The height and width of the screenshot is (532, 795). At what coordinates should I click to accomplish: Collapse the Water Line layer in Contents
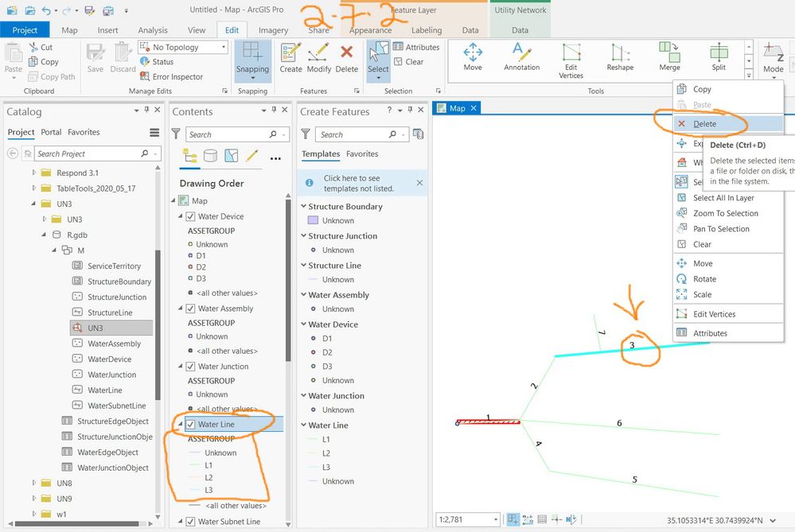coord(180,424)
